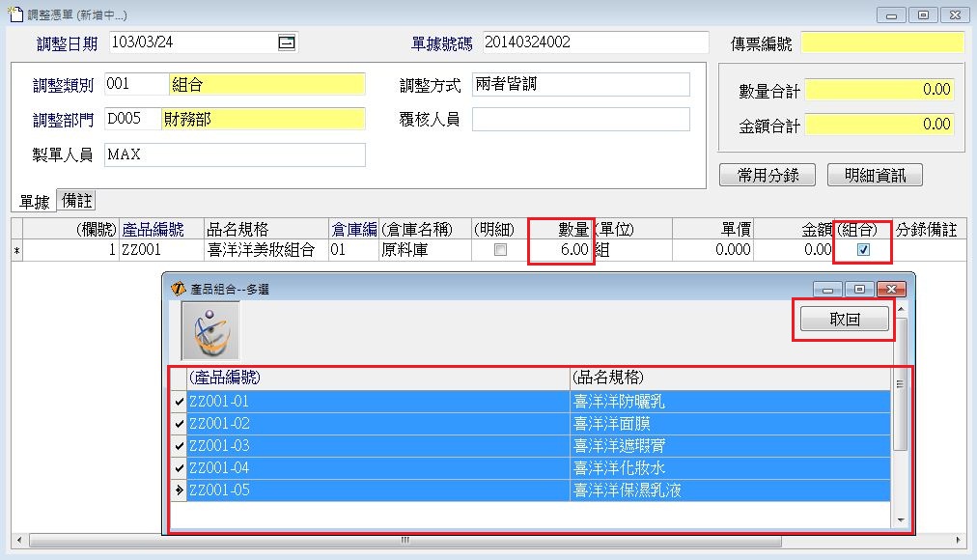
Task: Select the 單據 tab
Action: click(35, 201)
